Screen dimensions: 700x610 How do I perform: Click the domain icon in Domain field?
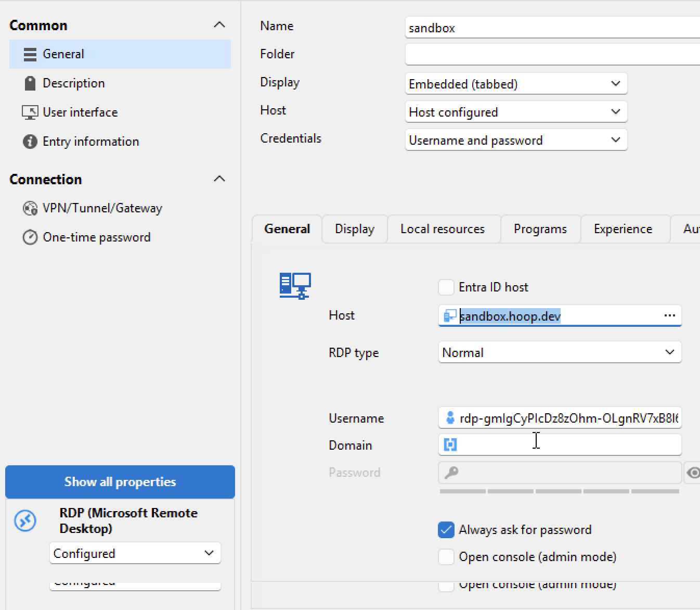(x=450, y=444)
